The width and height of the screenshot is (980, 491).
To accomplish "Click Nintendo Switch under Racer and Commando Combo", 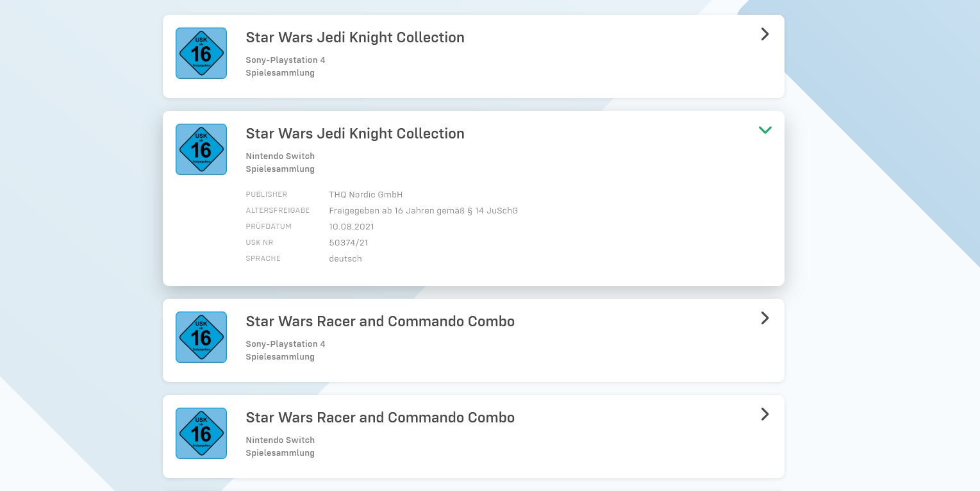I will [280, 440].
